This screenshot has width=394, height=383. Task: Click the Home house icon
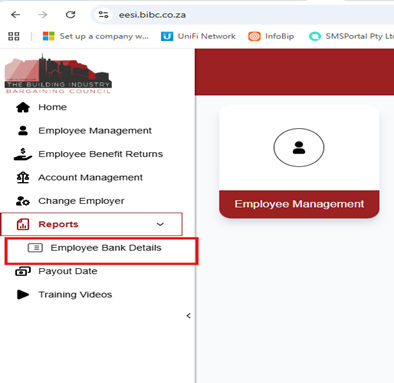(x=23, y=107)
